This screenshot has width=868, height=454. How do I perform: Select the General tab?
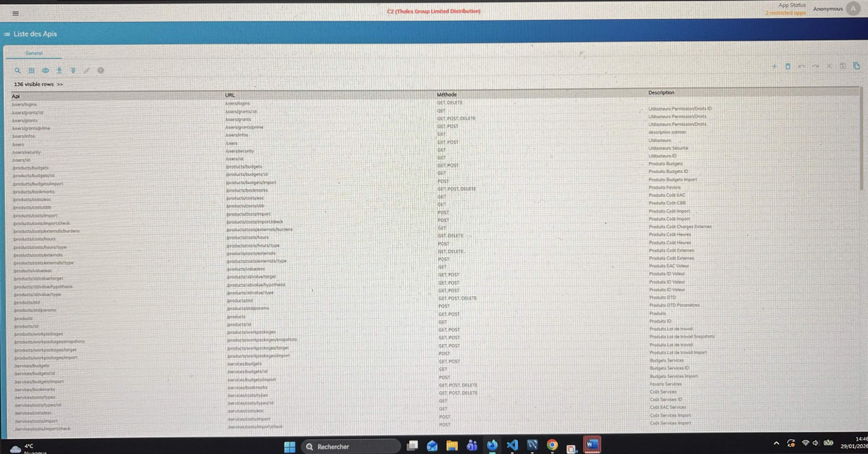pyautogui.click(x=34, y=53)
